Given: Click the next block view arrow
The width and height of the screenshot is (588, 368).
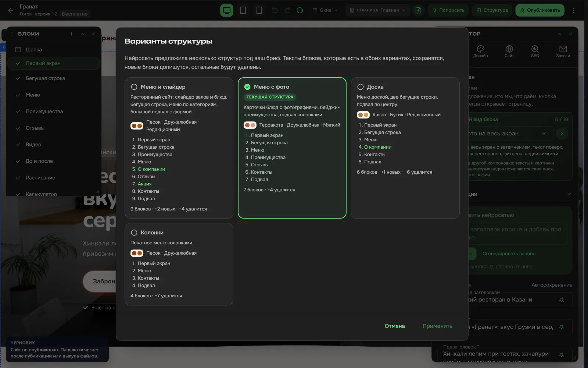Looking at the screenshot, I should (562, 134).
